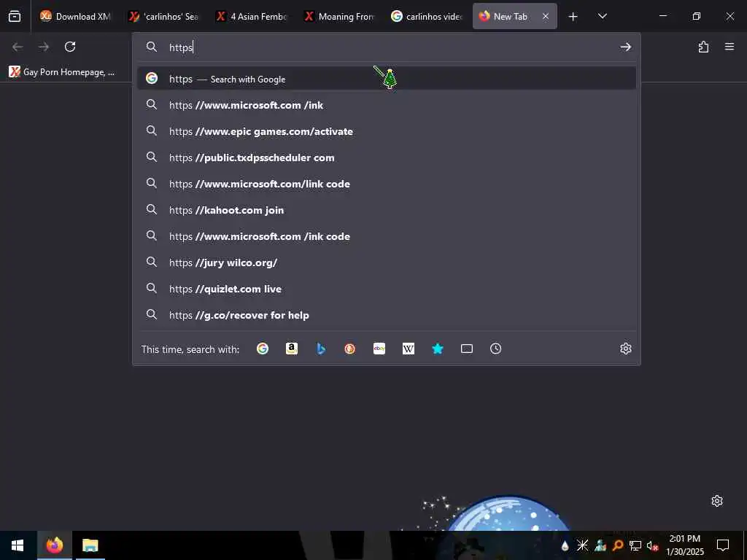
Task: Open File Explorer from the taskbar
Action: pos(90,545)
